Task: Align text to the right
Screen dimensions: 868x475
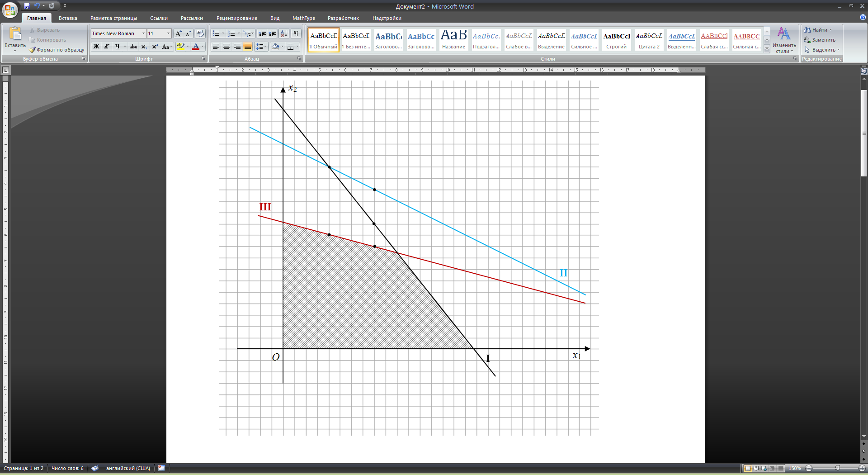Action: pos(237,47)
